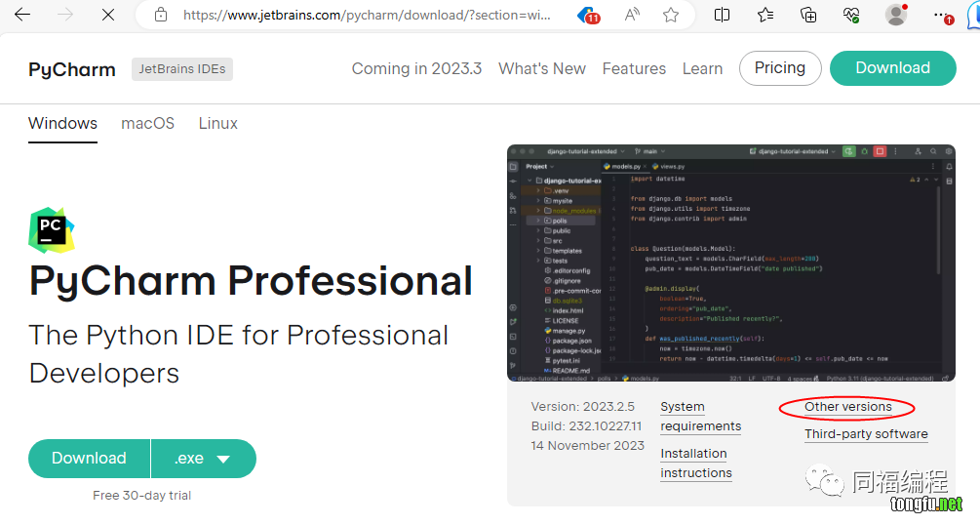View site info via the padlock icon
This screenshot has height=525, width=980.
point(161,15)
